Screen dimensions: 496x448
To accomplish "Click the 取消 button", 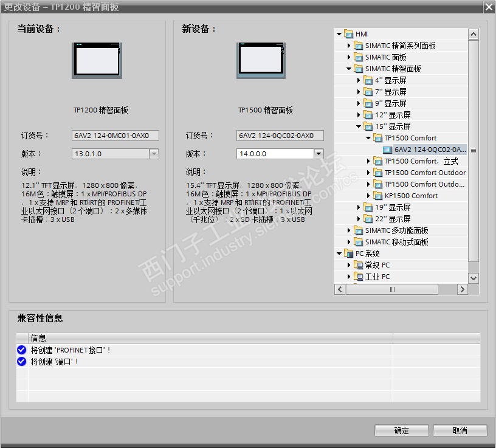I will coord(460,430).
